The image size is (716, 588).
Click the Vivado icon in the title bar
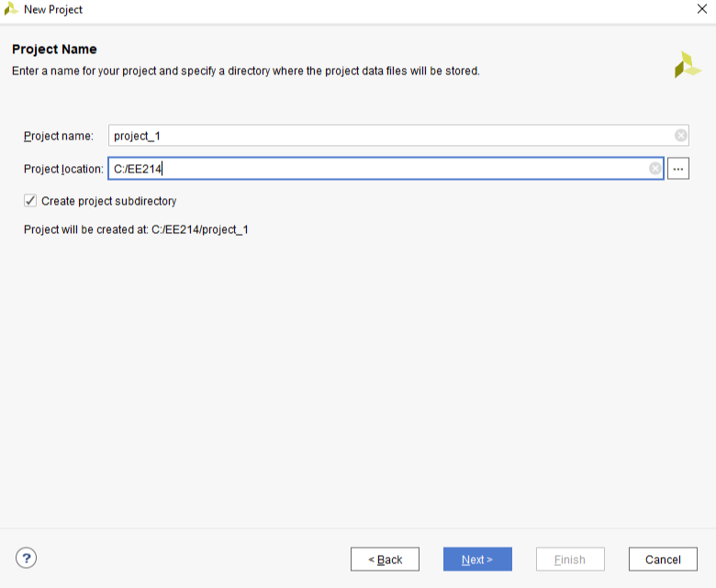(11, 9)
